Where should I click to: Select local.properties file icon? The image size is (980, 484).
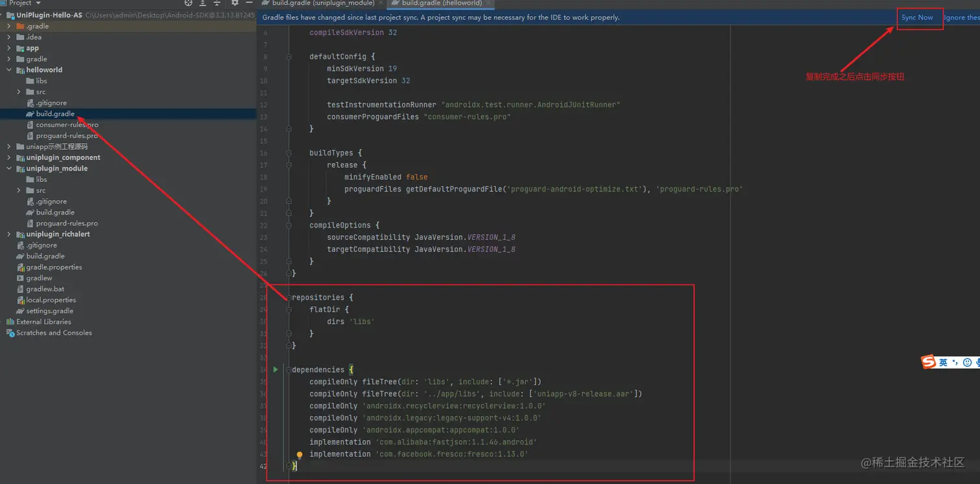point(20,300)
